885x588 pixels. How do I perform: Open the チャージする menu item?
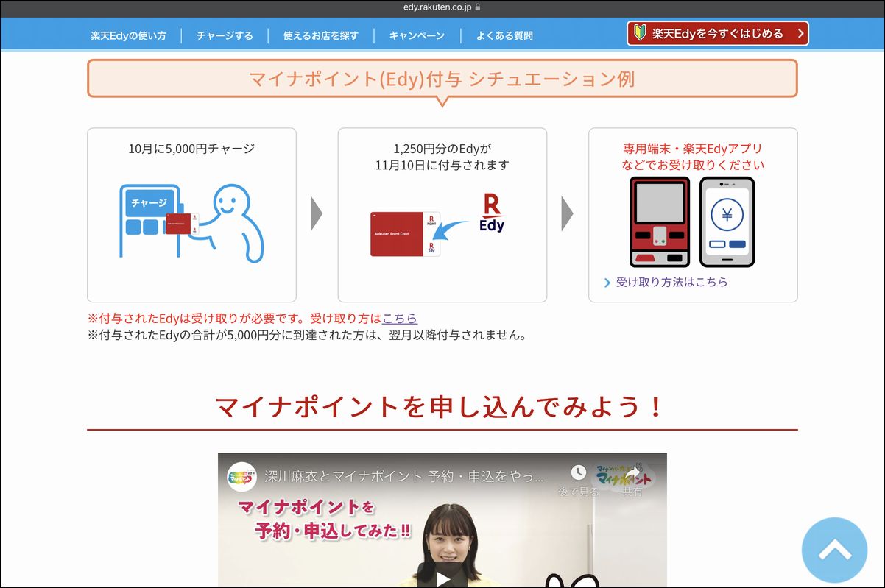coord(225,35)
